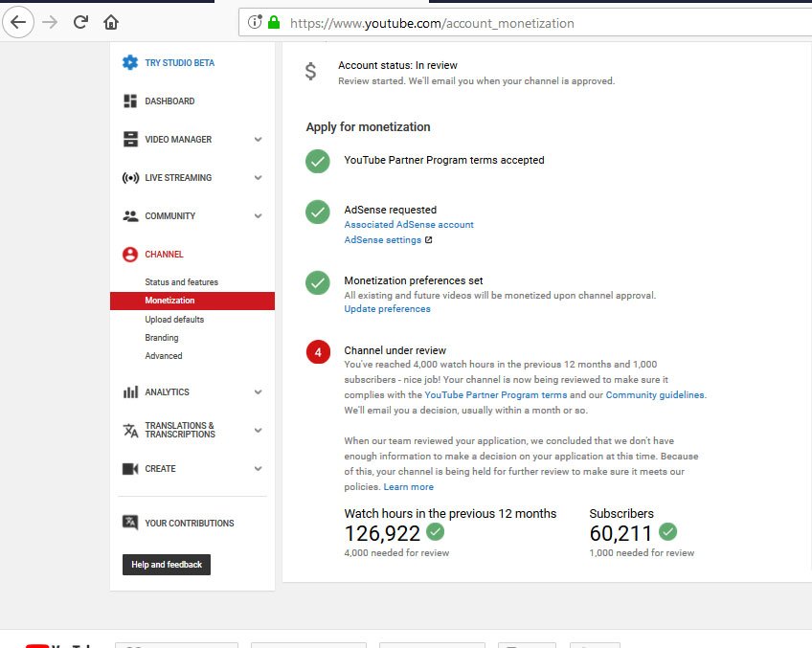This screenshot has height=648, width=812.
Task: Open the Create section
Action: coord(160,468)
